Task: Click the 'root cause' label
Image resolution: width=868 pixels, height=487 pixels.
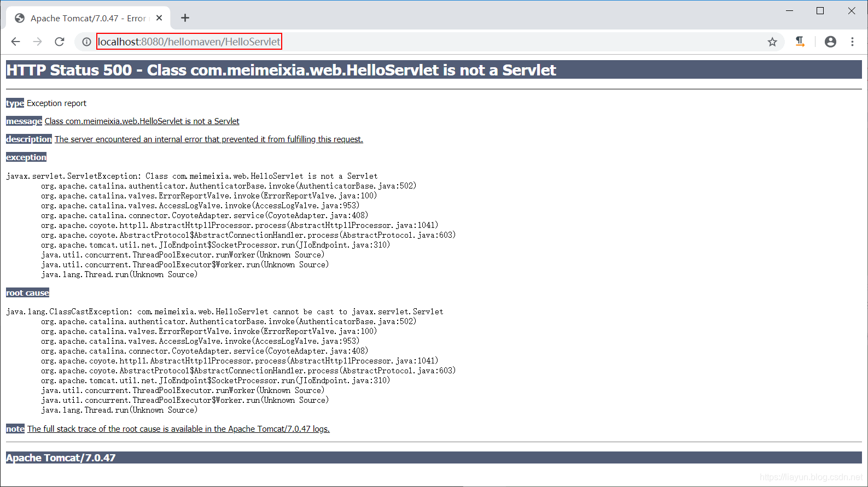Action: click(x=27, y=293)
